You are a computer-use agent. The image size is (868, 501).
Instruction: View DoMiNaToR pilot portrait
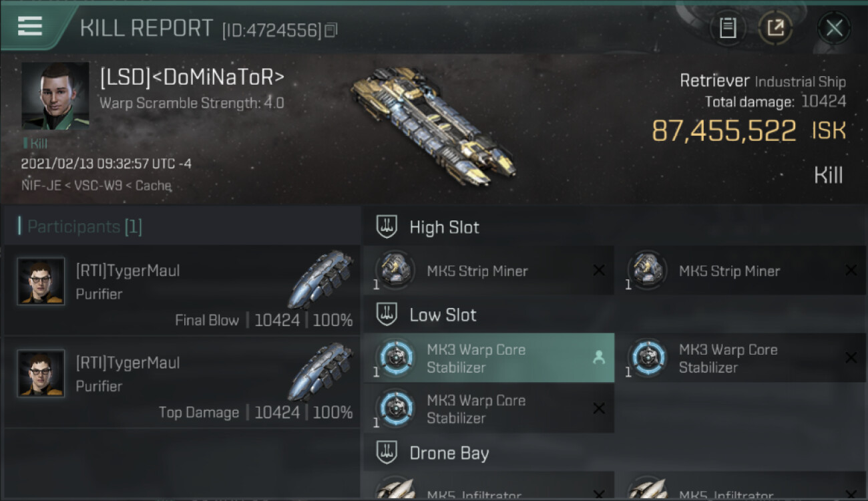coord(55,96)
